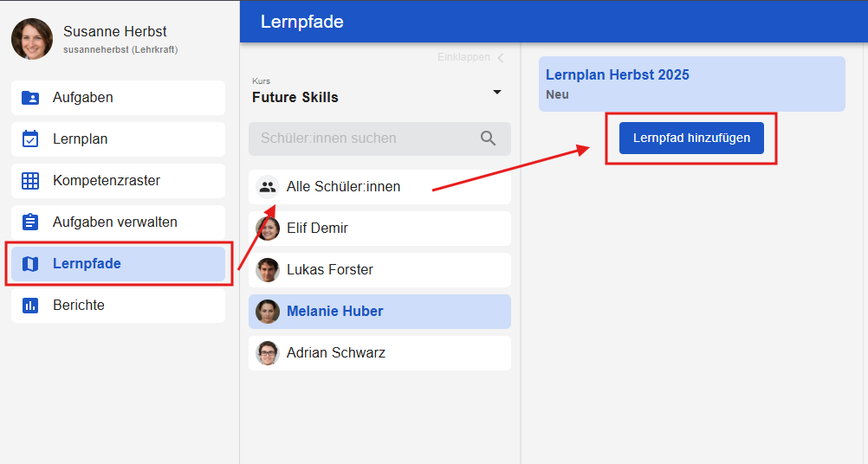Open the Kurs Future Skills dropdown
868x464 pixels.
pyautogui.click(x=496, y=92)
